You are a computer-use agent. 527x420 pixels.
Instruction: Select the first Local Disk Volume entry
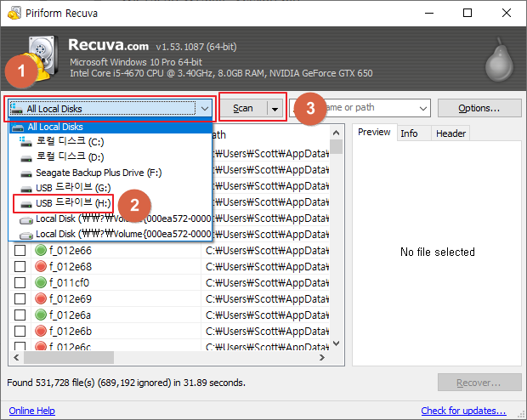110,219
